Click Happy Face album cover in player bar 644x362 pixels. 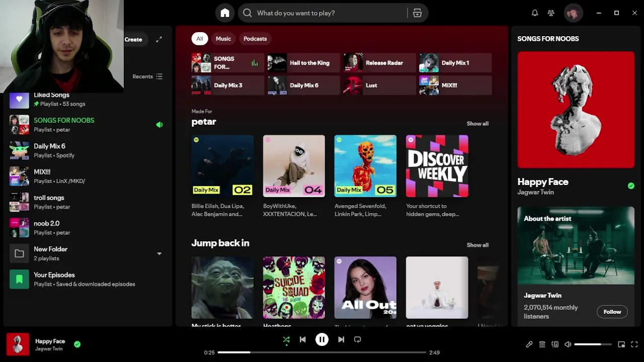(18, 344)
